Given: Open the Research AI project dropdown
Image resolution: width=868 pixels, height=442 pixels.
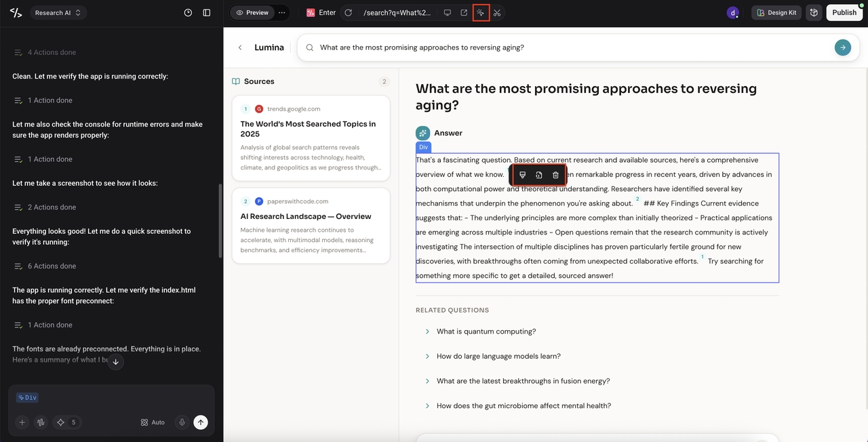Looking at the screenshot, I should point(58,12).
